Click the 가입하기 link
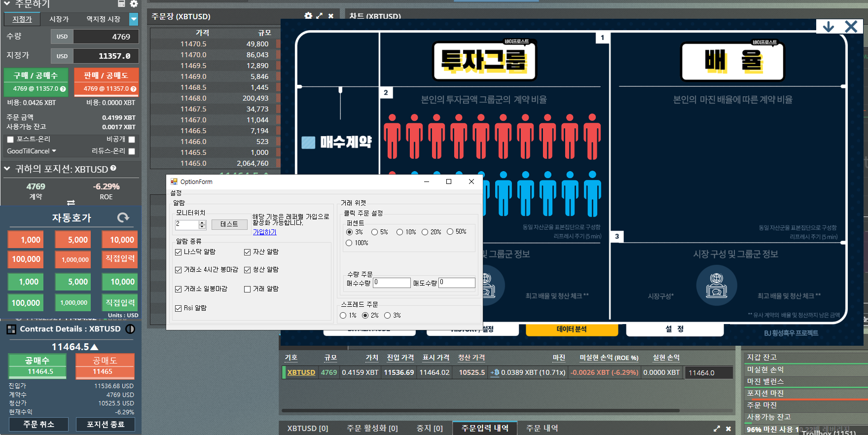The height and width of the screenshot is (435, 868). (265, 232)
